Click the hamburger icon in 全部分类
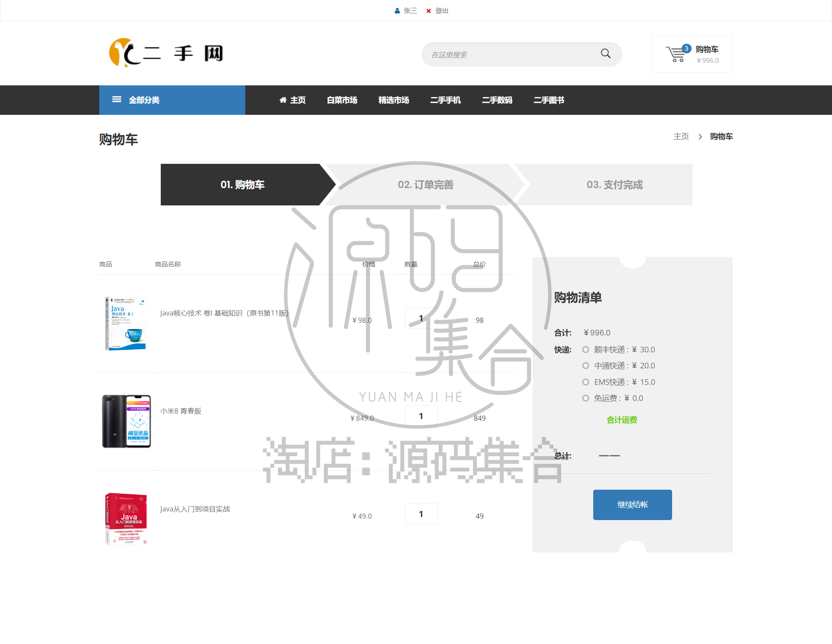832x644 pixels. (117, 100)
